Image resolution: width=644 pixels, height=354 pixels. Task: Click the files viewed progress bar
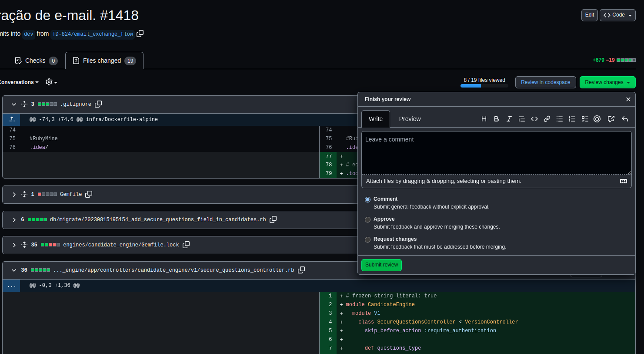point(484,86)
